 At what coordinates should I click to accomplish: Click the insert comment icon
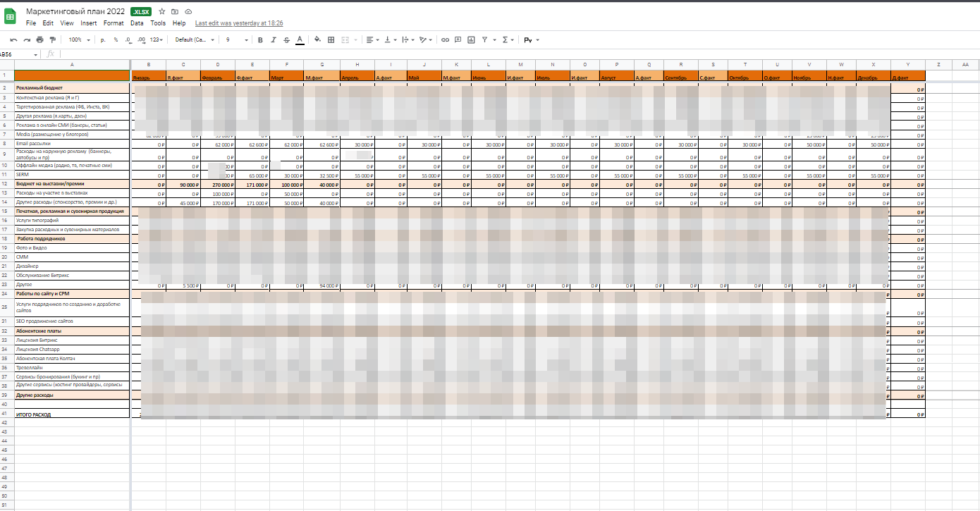(458, 40)
